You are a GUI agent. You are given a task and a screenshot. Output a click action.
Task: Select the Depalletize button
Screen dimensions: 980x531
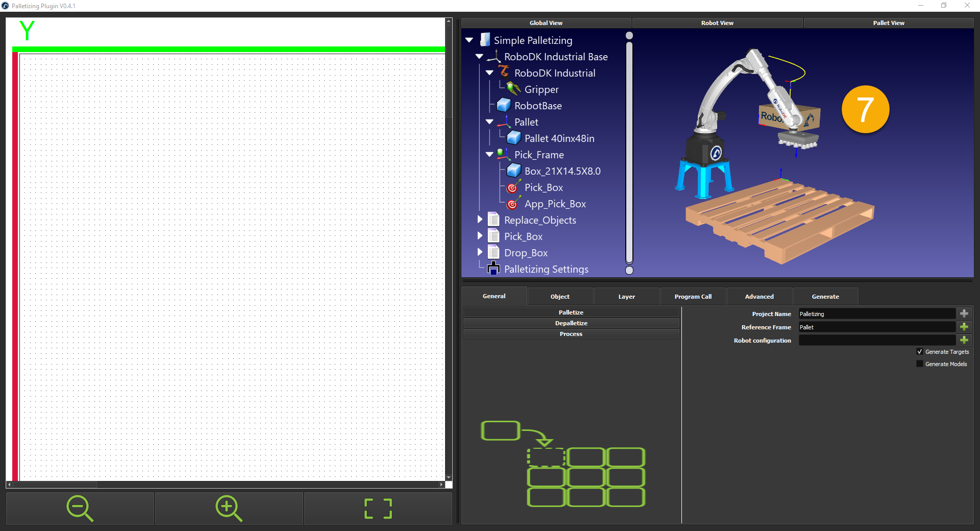571,323
